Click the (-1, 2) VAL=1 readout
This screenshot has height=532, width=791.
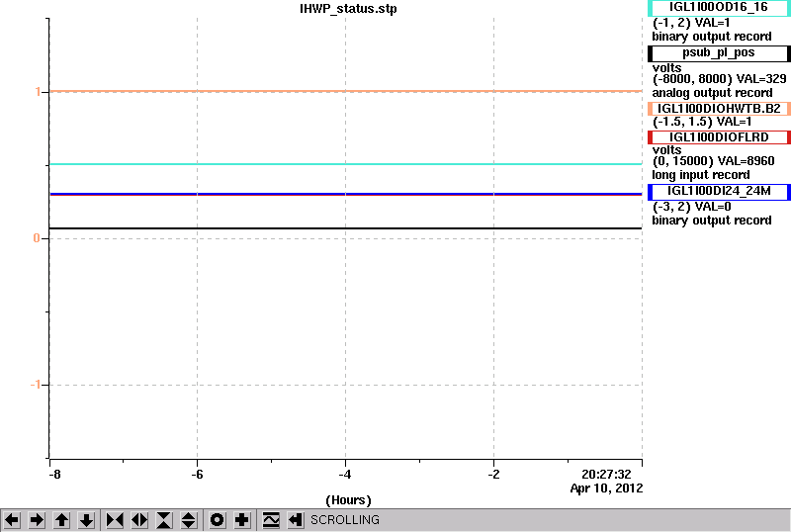coord(691,23)
